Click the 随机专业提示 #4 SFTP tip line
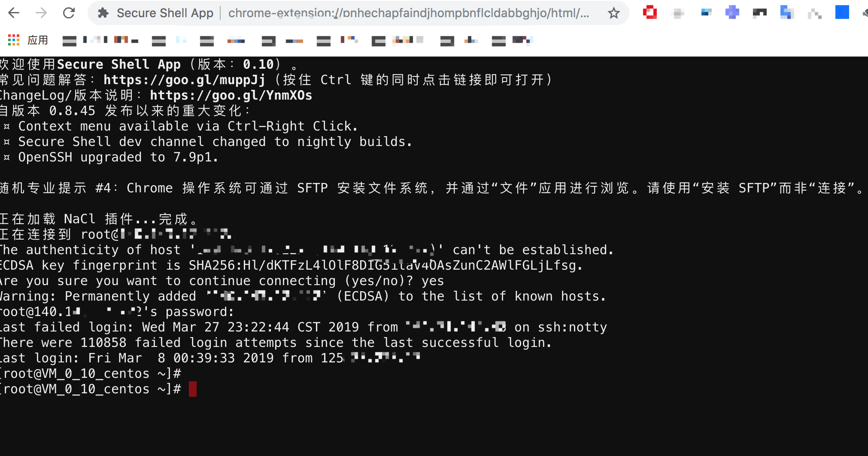 [431, 188]
